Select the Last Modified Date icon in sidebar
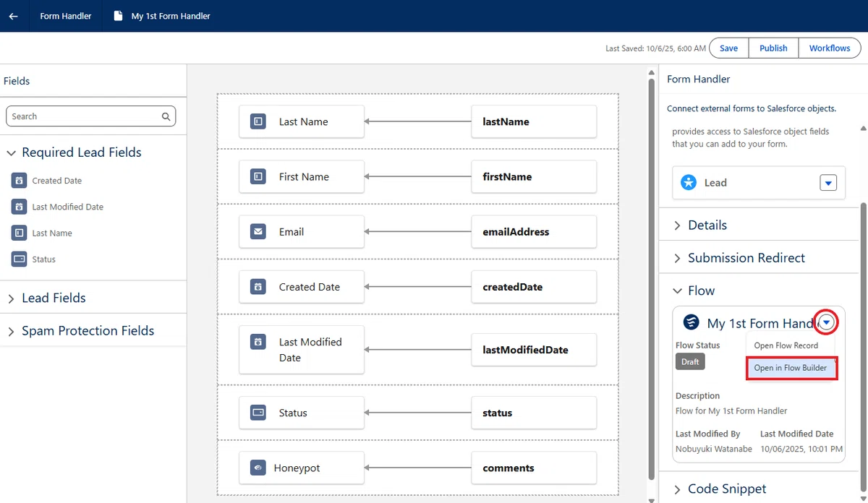 tap(19, 207)
